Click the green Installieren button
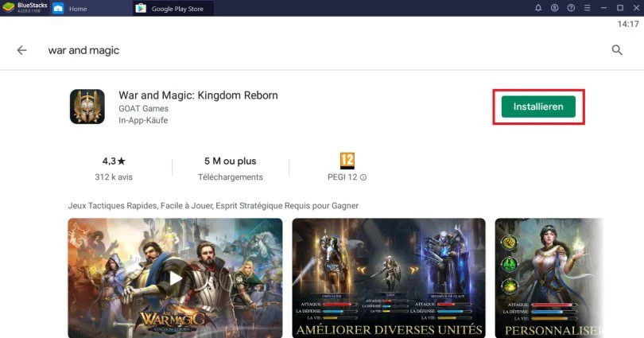The image size is (644, 338). pos(538,107)
